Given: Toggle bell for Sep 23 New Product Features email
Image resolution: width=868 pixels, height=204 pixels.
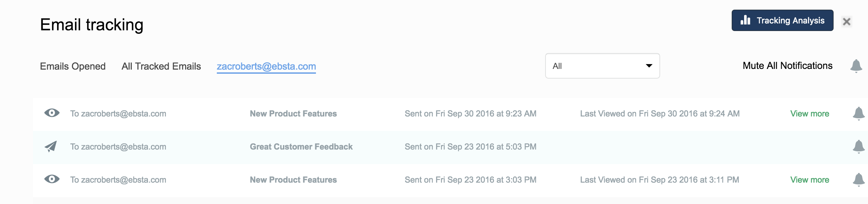Looking at the screenshot, I should [x=859, y=180].
